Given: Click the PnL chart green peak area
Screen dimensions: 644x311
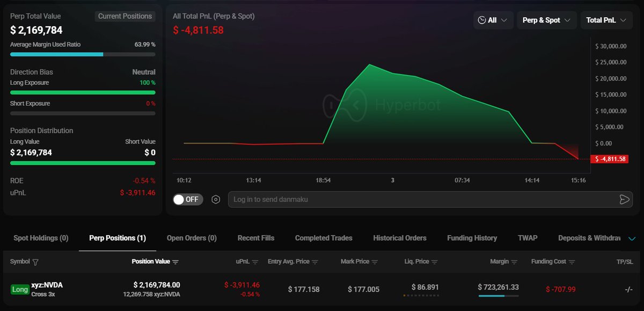Looking at the screenshot, I should (369, 66).
